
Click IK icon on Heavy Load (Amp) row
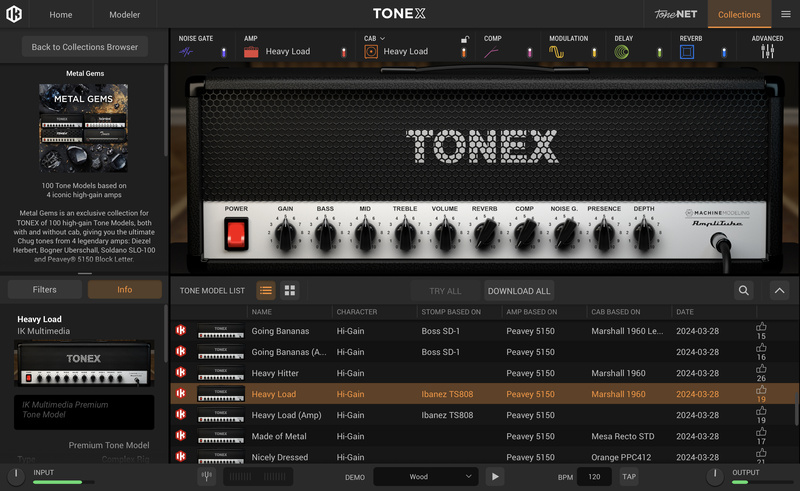pyautogui.click(x=181, y=414)
